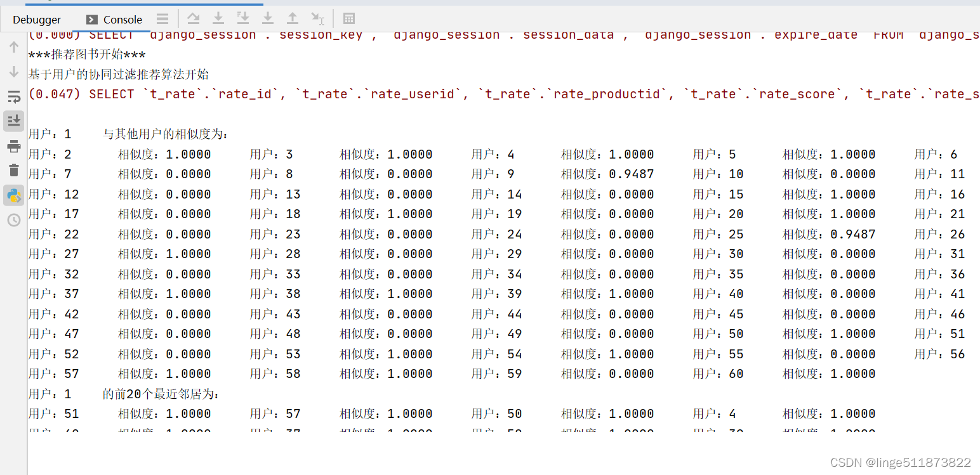This screenshot has height=475, width=980.
Task: Click the label 用户：17
Action: click(54, 214)
